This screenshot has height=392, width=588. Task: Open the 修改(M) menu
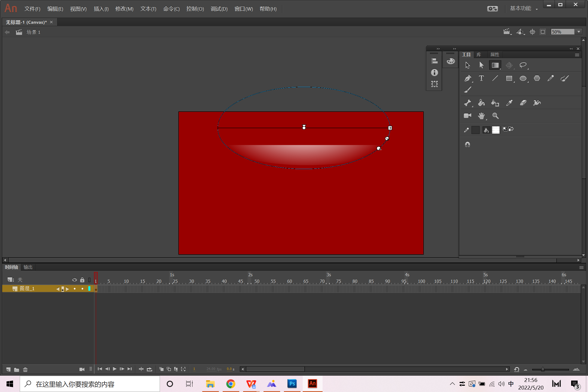click(x=124, y=9)
